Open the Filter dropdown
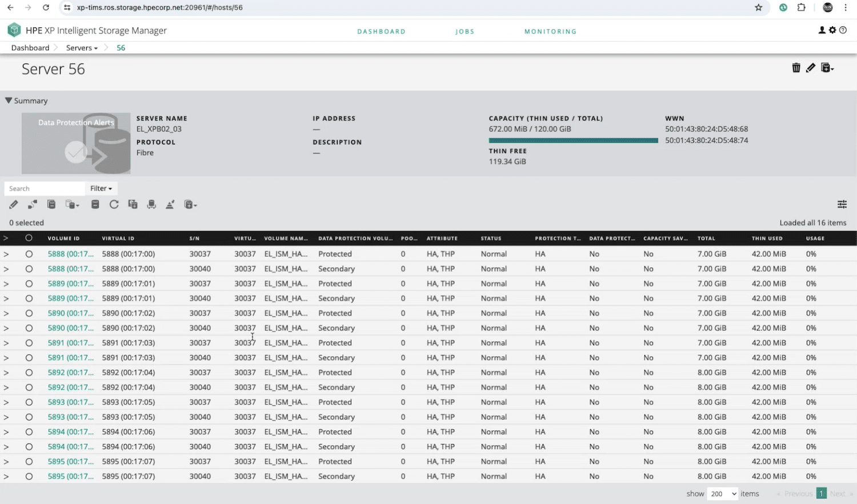 [x=101, y=188]
